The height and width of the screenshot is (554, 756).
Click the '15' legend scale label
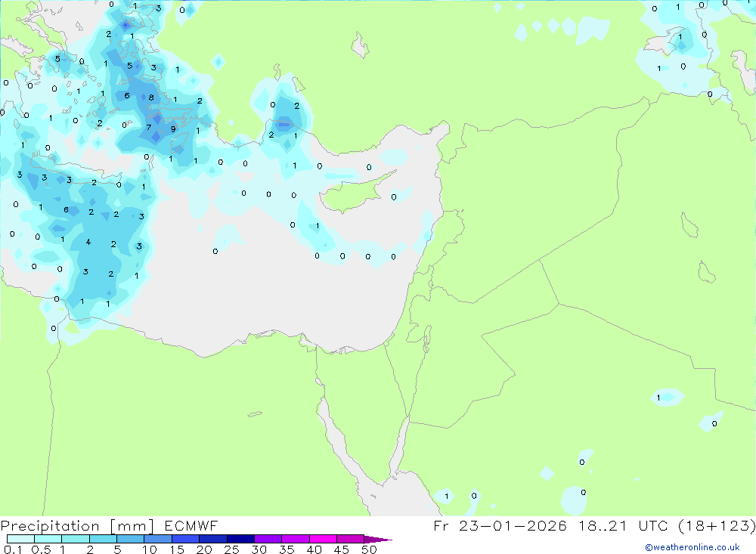177,549
